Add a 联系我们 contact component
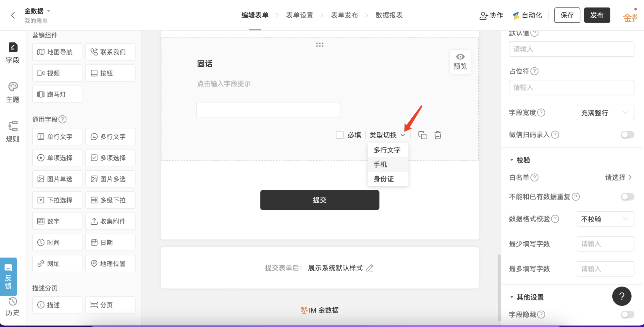This screenshot has height=327, width=644. coord(110,52)
